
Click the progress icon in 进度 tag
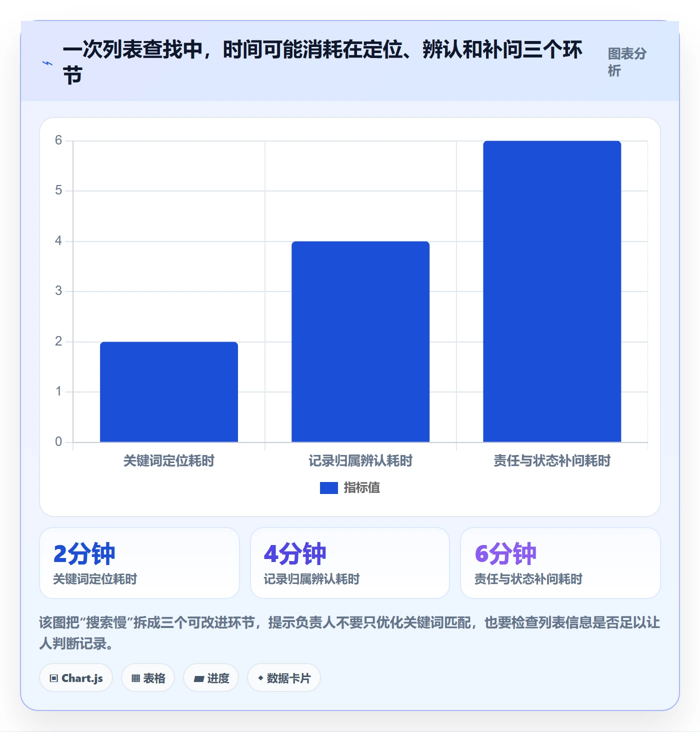pyautogui.click(x=199, y=678)
